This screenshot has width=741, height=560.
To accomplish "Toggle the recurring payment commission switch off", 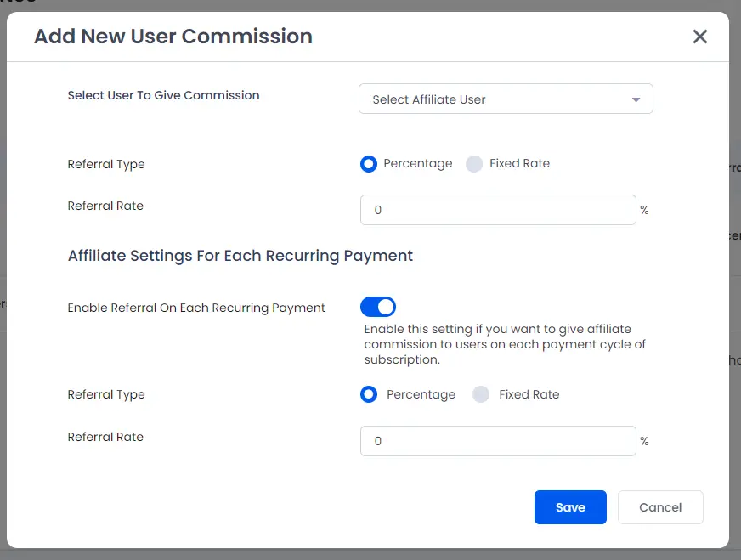I will (378, 307).
